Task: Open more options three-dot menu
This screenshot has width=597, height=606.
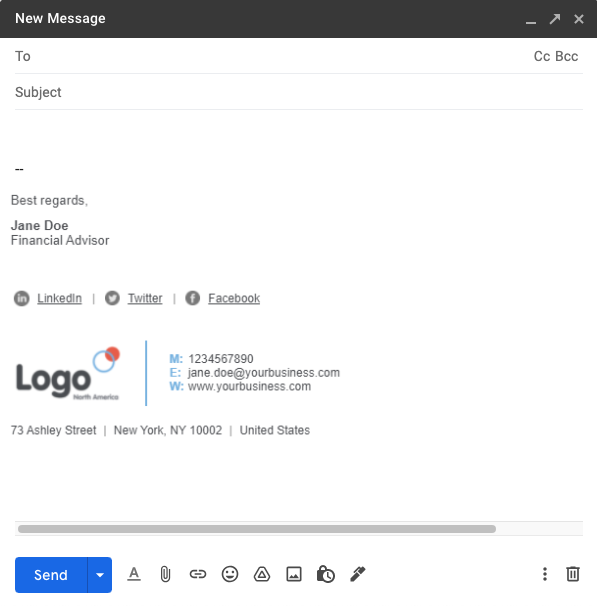Action: click(544, 574)
